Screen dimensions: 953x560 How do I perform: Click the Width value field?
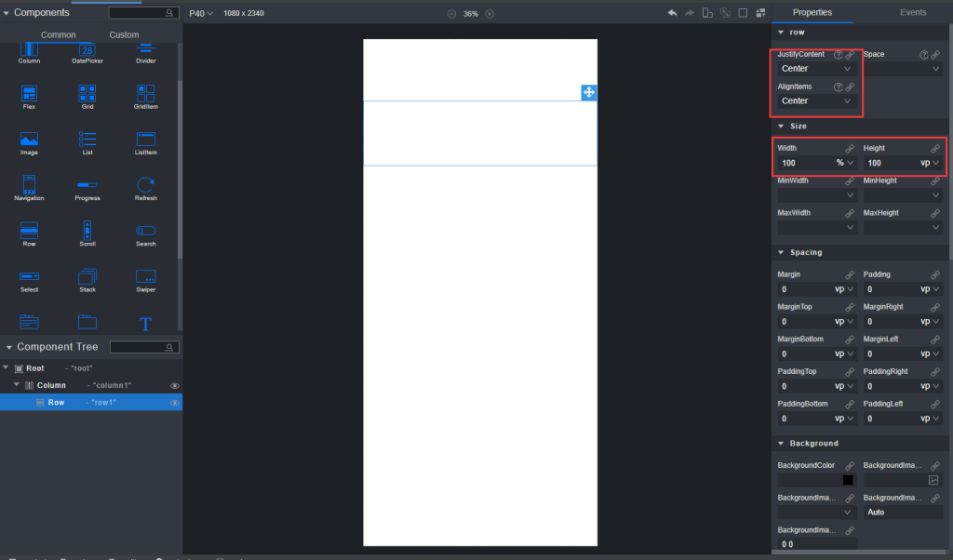[x=806, y=163]
